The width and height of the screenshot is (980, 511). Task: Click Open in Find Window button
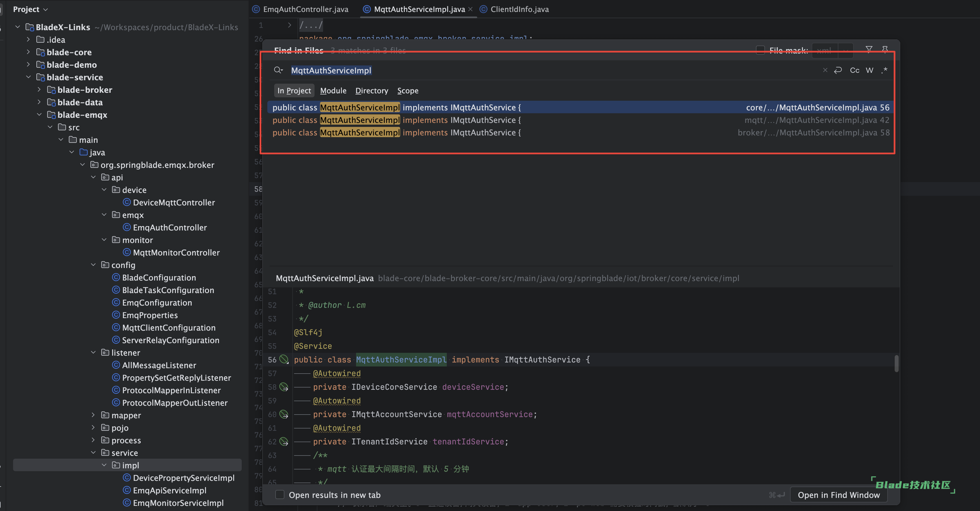click(838, 494)
